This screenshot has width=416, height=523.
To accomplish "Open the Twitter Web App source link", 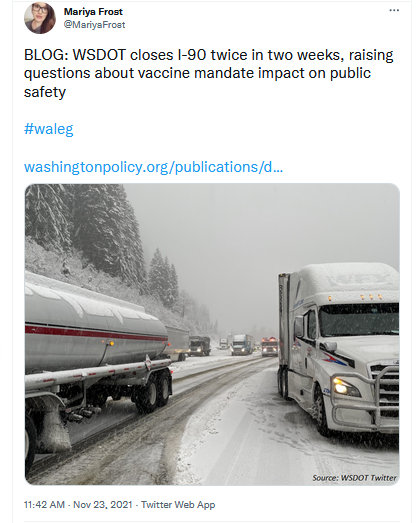I will tap(178, 504).
